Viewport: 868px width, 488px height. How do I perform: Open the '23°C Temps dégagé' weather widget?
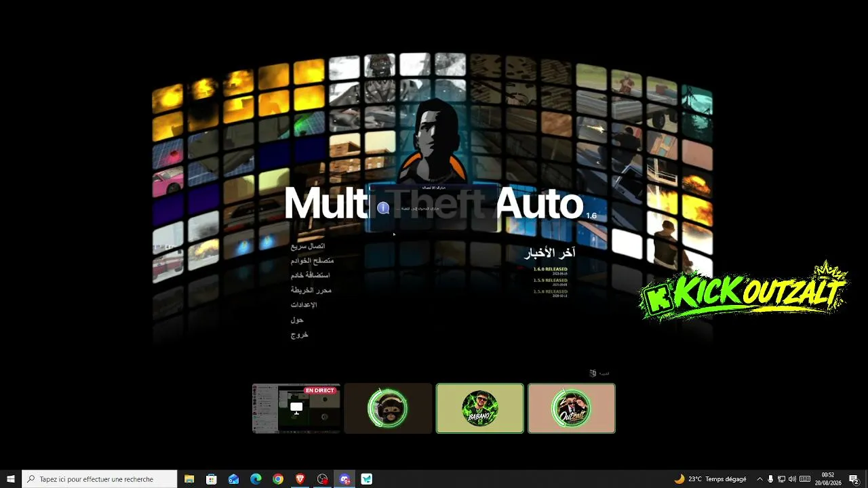coord(710,479)
